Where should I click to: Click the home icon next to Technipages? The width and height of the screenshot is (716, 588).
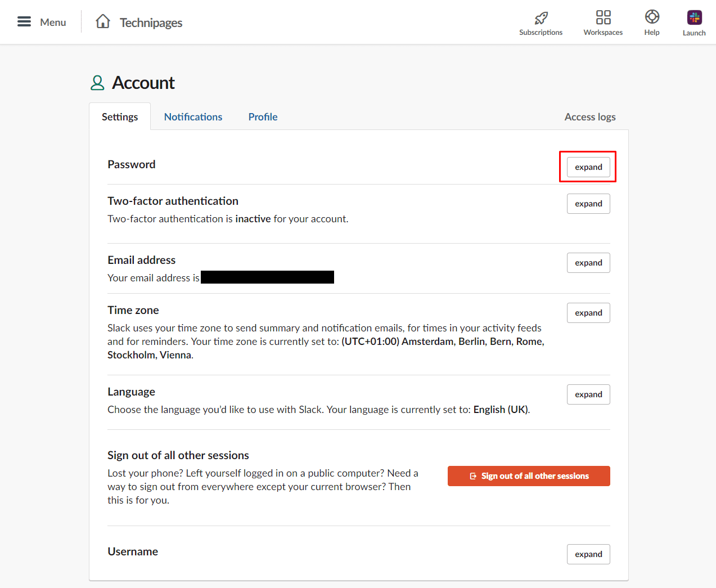tap(103, 21)
